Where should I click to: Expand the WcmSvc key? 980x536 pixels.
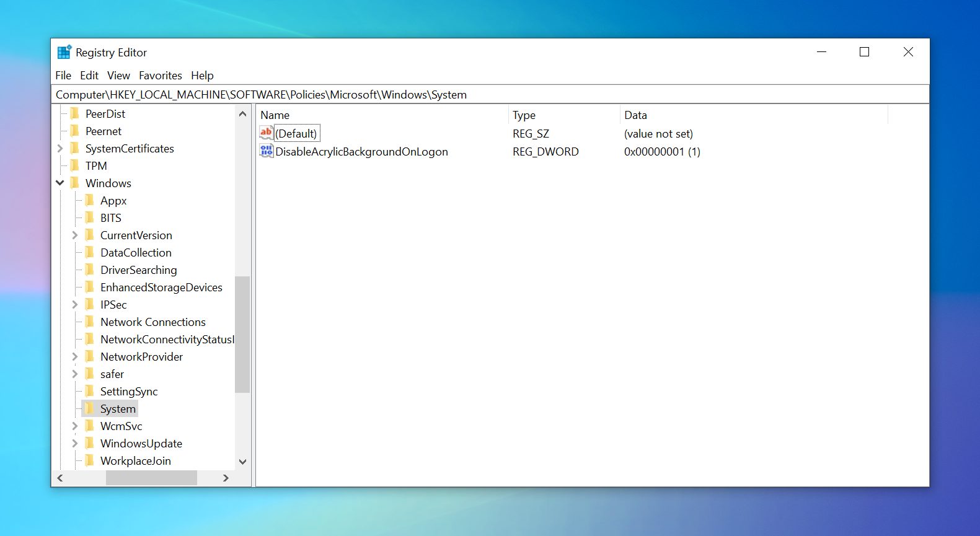pos(75,426)
